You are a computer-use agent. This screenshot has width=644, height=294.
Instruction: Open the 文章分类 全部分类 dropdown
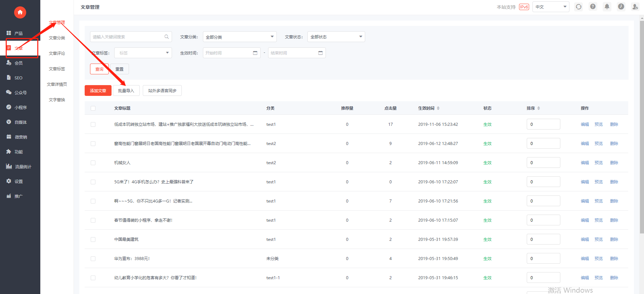[240, 37]
